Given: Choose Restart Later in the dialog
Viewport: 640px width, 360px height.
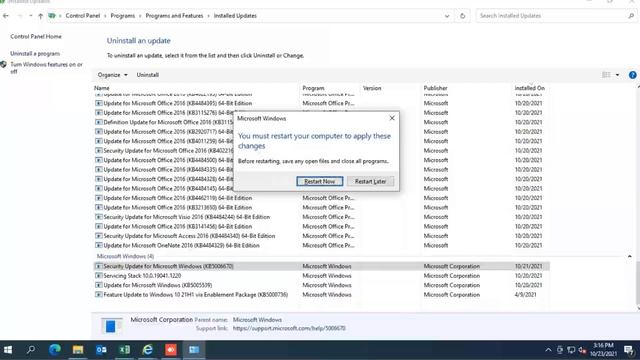Looking at the screenshot, I should 370,181.
